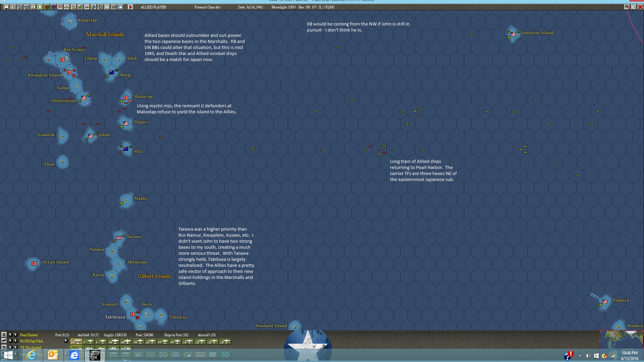Click the round arrow before the air unit icons

tap(66, 341)
